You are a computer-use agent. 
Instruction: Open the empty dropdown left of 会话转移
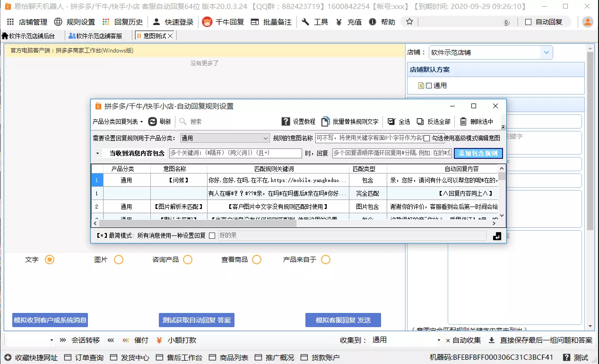tap(30, 340)
